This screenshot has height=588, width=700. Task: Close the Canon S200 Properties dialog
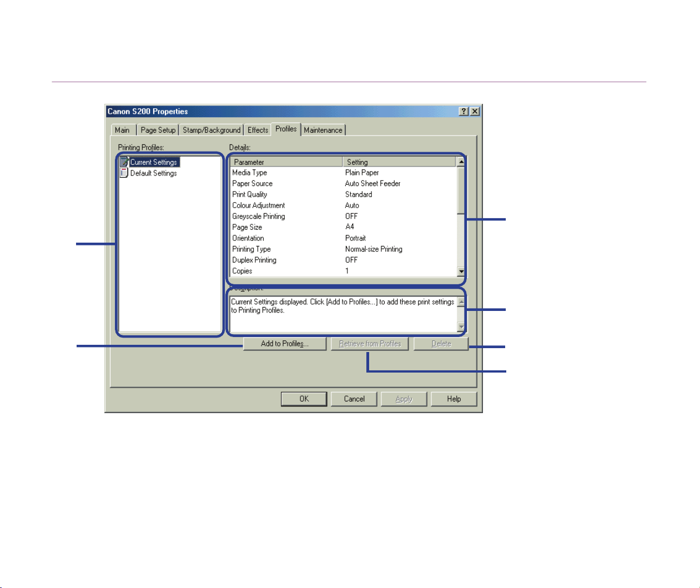475,111
